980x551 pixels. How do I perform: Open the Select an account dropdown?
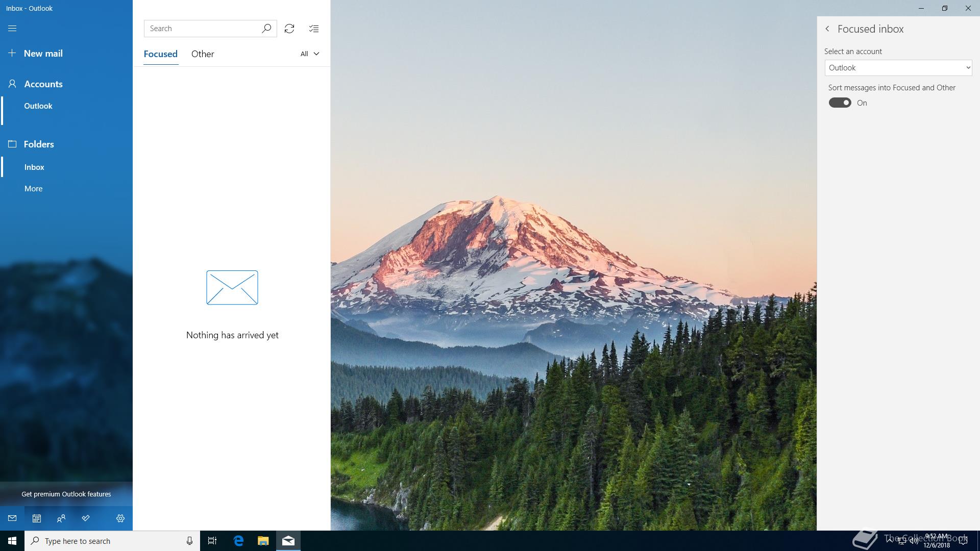(x=898, y=68)
